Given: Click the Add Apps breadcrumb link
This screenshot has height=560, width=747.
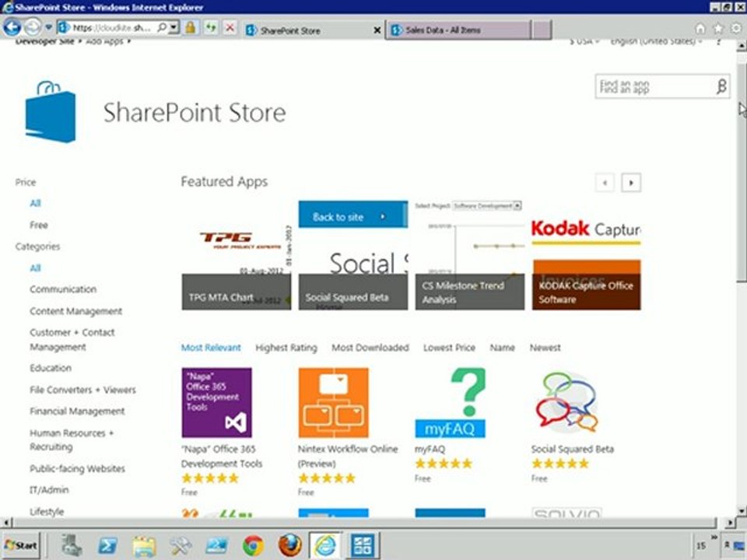Looking at the screenshot, I should [104, 42].
